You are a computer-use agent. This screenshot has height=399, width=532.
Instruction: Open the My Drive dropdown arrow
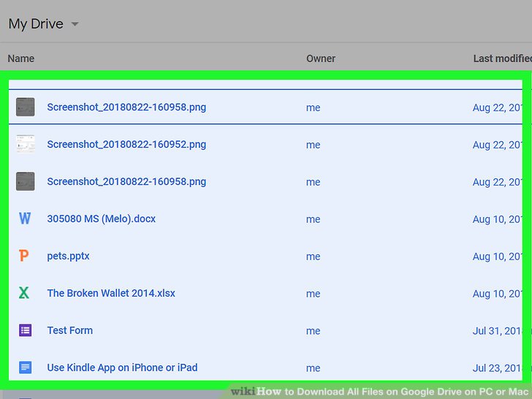(75, 24)
